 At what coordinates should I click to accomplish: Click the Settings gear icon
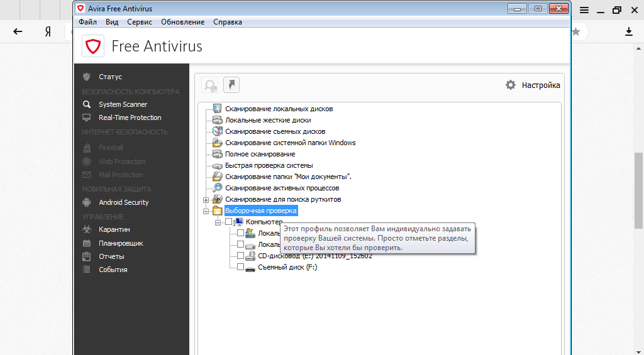pyautogui.click(x=511, y=85)
